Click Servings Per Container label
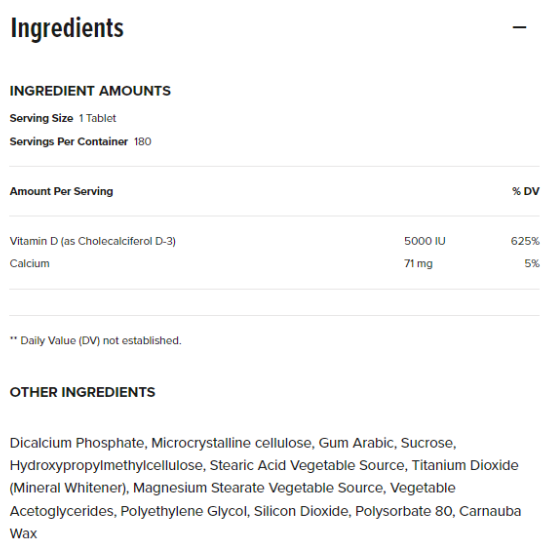The width and height of the screenshot is (550, 550). point(69,142)
